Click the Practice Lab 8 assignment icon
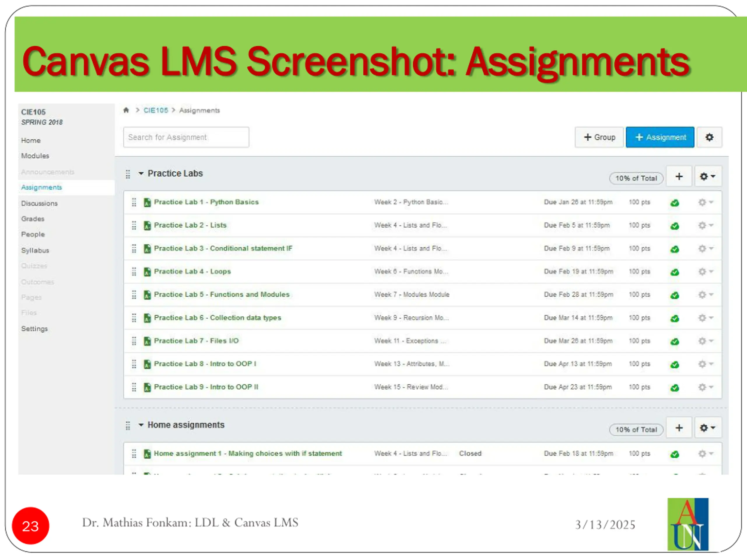 click(x=147, y=364)
